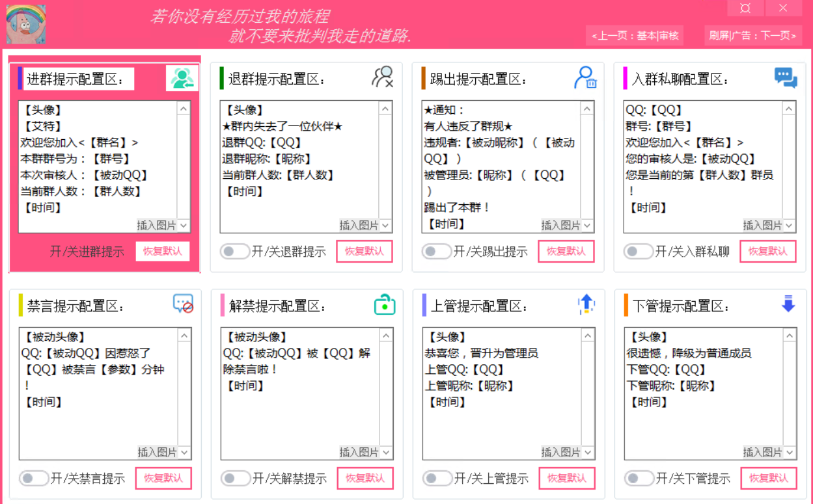Click '下管QQ:【QQ】' line
The image size is (813, 504).
667,369
